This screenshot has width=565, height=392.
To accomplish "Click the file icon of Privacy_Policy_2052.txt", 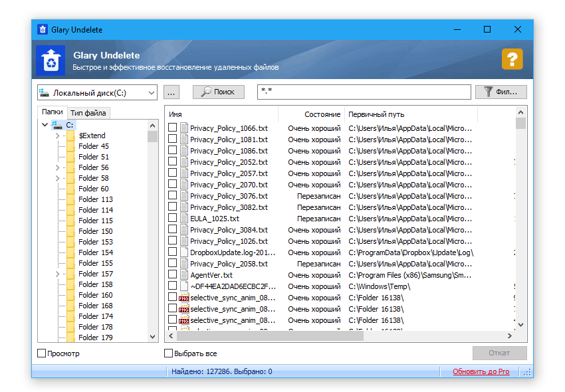I will (184, 161).
